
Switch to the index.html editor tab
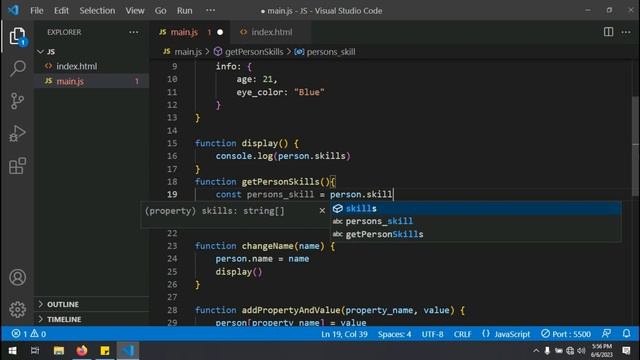pos(271,32)
